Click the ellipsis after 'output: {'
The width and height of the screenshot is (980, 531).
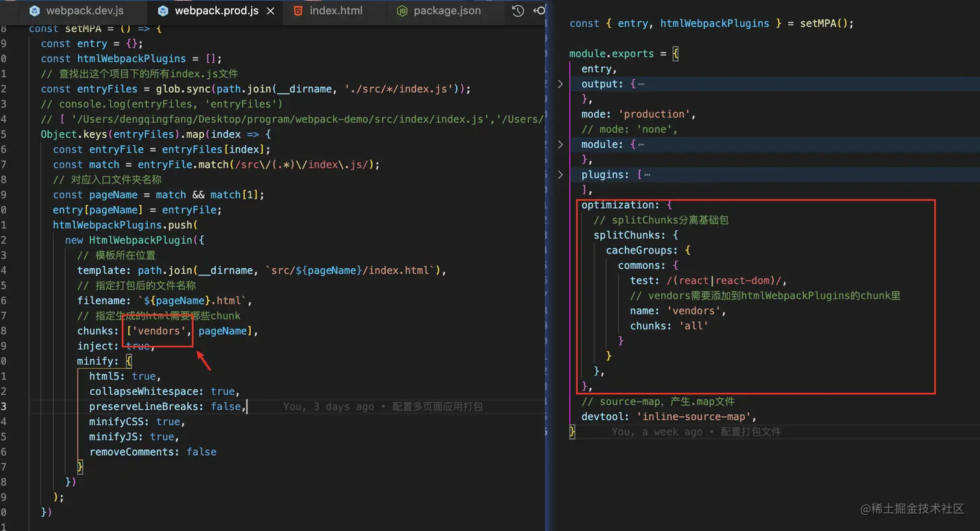coord(641,84)
